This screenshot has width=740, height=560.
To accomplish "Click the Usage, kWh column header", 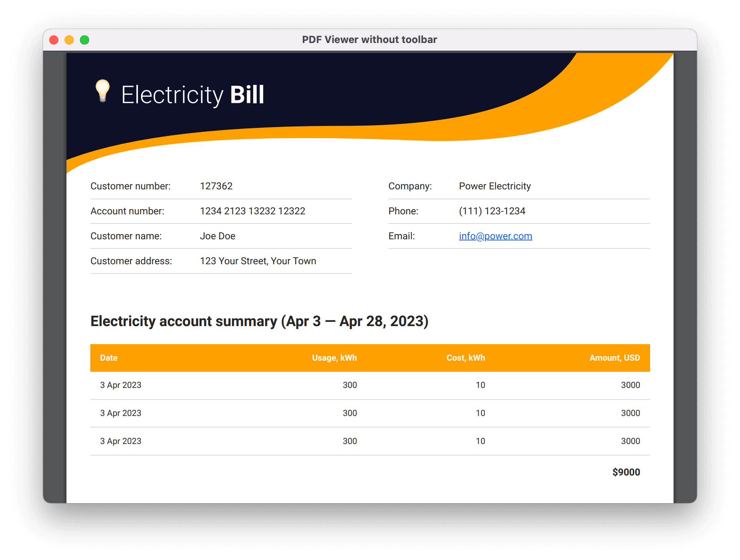I will coord(334,358).
